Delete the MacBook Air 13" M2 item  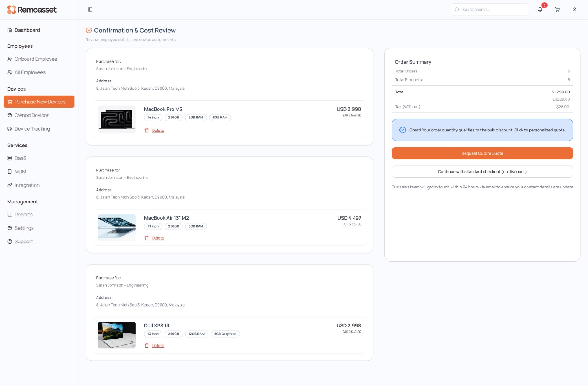158,238
